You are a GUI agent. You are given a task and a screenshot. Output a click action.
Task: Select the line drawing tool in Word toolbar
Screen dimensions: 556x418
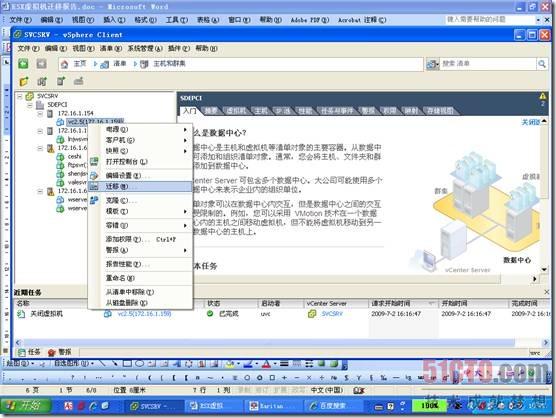pos(102,363)
